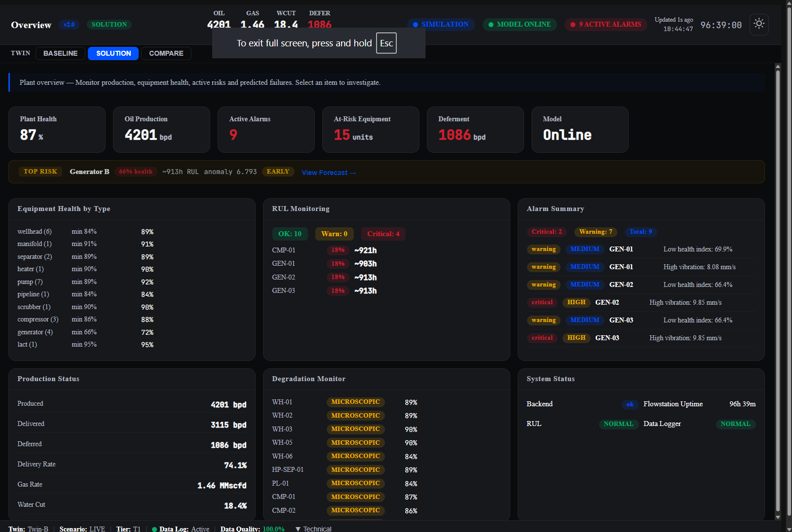Click the 'Critical: 2' alarm summary chip
The height and width of the screenshot is (532, 792).
[547, 232]
